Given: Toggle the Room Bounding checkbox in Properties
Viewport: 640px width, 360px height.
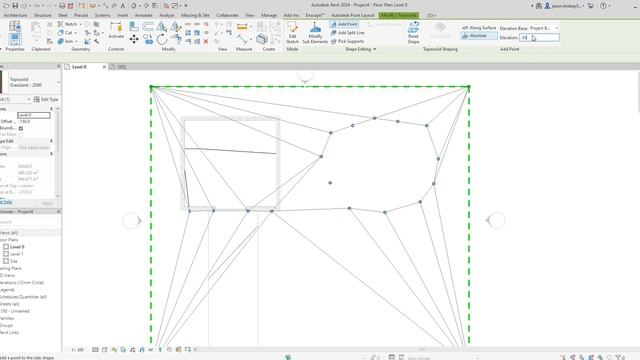Looking at the screenshot, I should [x=21, y=128].
